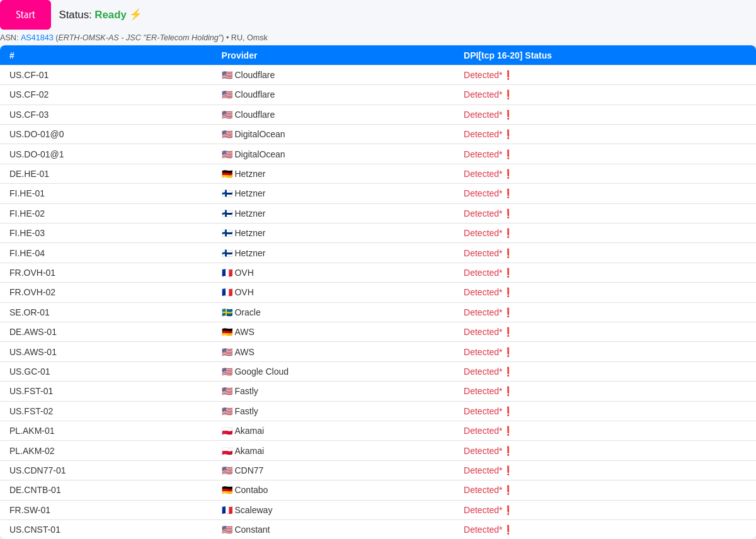Click Detected status for US.GC-01
This screenshot has width=756, height=539.
tap(483, 372)
